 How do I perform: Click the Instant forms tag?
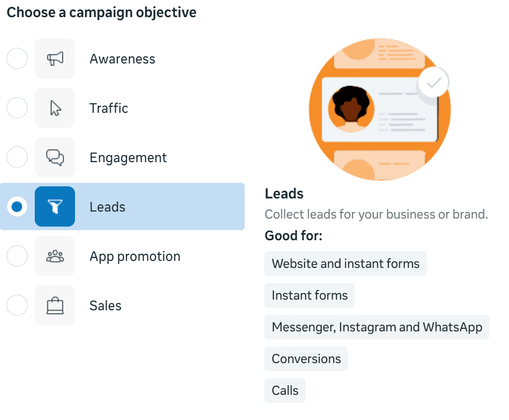310,296
